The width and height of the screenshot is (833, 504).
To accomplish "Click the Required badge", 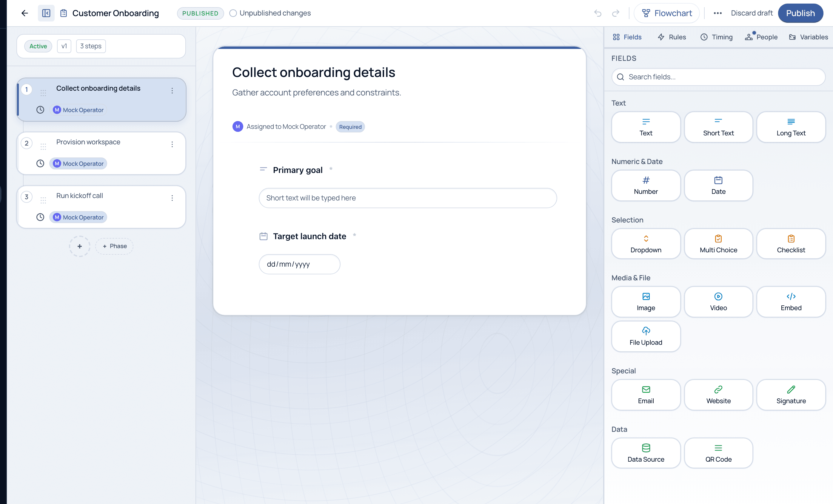I will [x=350, y=127].
